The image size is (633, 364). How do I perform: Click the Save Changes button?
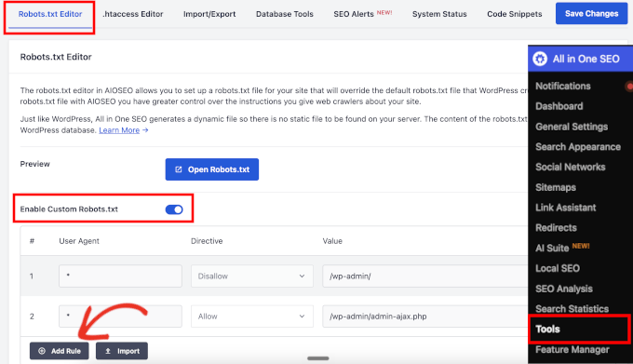(591, 13)
